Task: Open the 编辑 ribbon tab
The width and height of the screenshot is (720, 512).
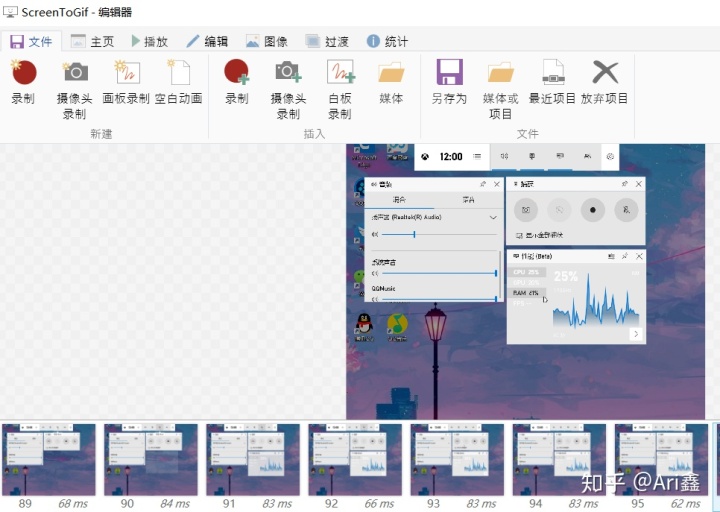Action: point(208,42)
